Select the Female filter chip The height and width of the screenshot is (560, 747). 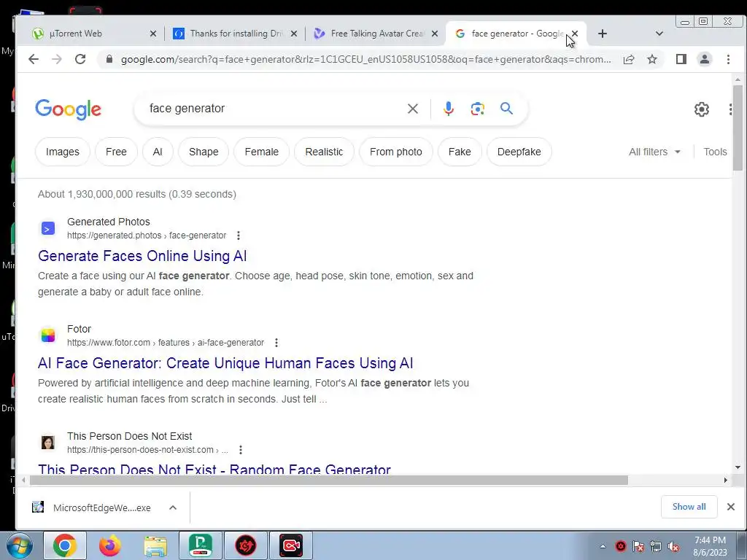tap(262, 152)
